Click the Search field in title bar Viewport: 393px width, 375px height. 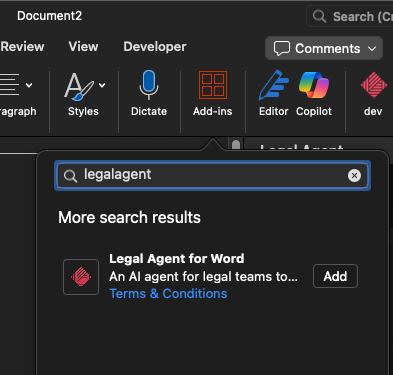pos(350,16)
